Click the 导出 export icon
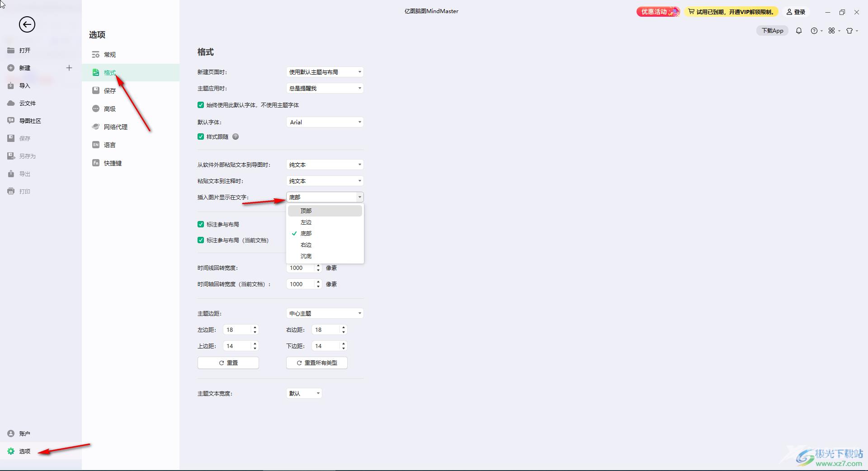 (x=11, y=174)
